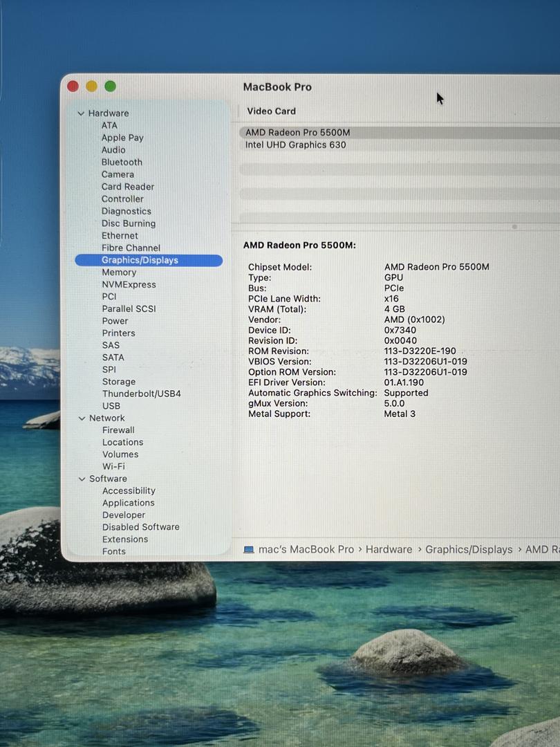Viewport: 560px width, 747px height.
Task: Select Fonts under Software
Action: 114,551
